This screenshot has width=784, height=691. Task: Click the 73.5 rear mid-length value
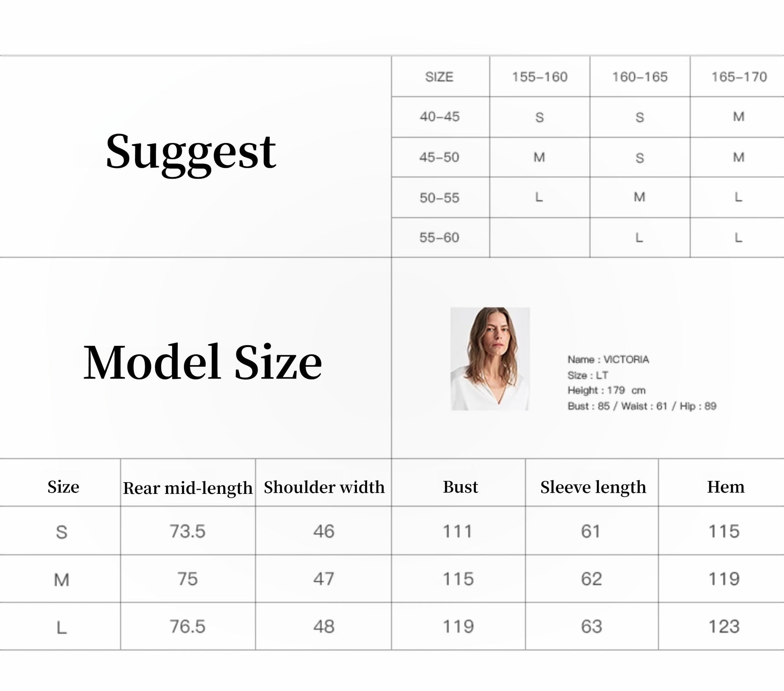(x=187, y=531)
